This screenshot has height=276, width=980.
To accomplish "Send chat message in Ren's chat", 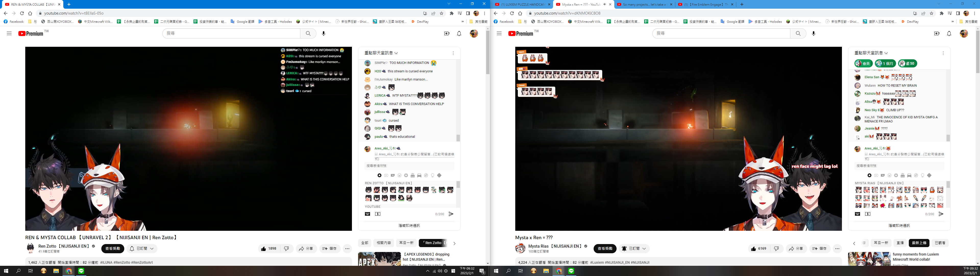I will (451, 214).
